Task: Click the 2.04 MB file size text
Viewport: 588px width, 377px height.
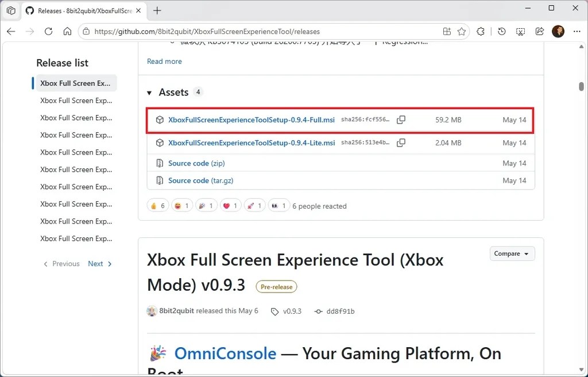Action: tap(448, 143)
